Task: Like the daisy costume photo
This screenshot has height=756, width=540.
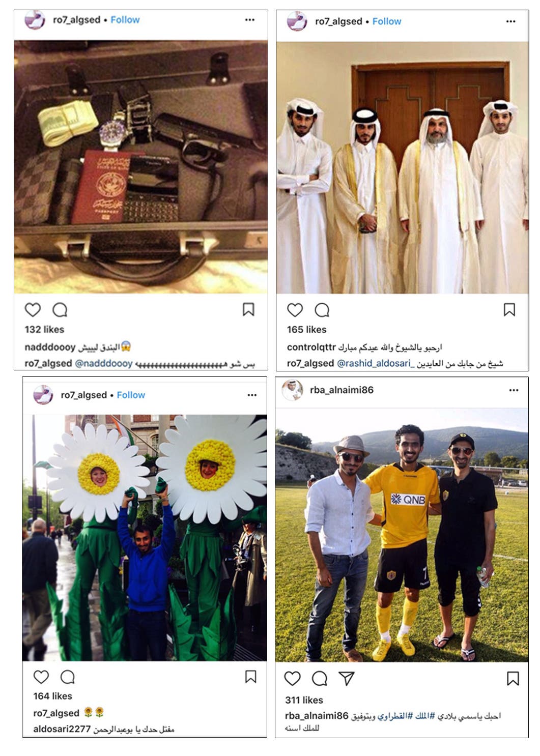Action: (41, 677)
